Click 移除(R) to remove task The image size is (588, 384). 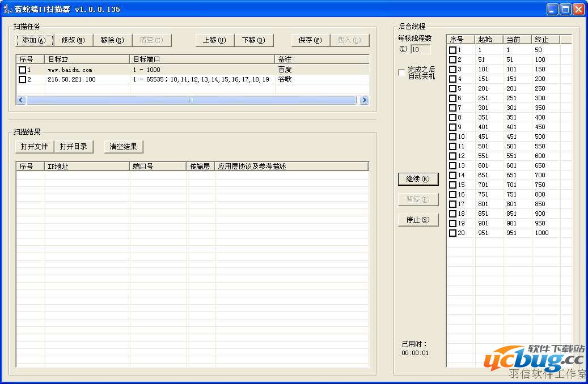112,40
